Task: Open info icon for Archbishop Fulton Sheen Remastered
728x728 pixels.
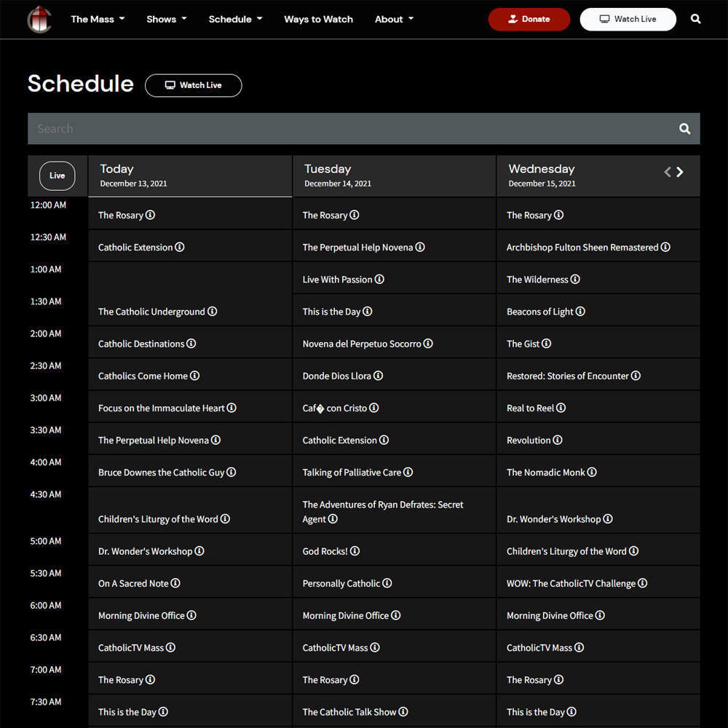Action: (x=665, y=247)
